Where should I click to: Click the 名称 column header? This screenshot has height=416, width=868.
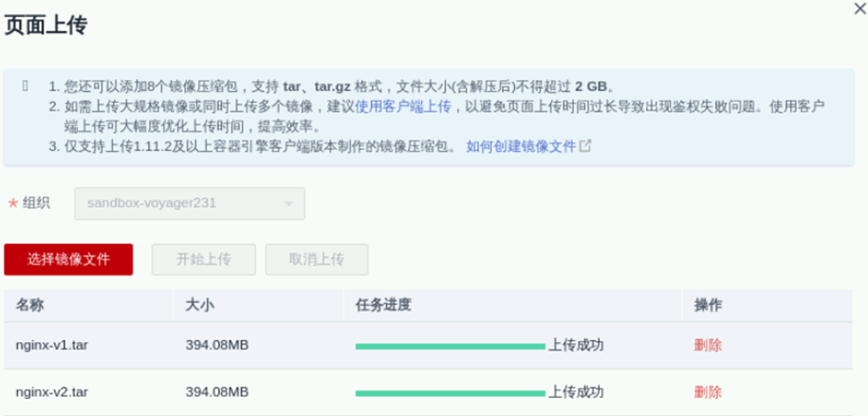click(x=30, y=305)
